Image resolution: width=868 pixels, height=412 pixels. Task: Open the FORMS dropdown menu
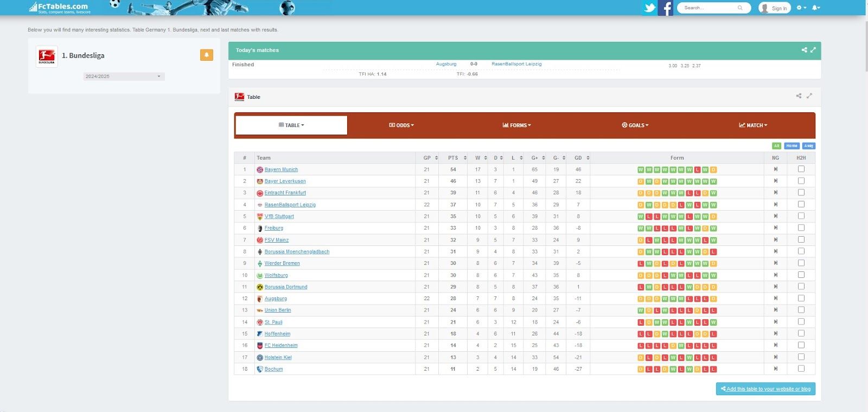517,125
